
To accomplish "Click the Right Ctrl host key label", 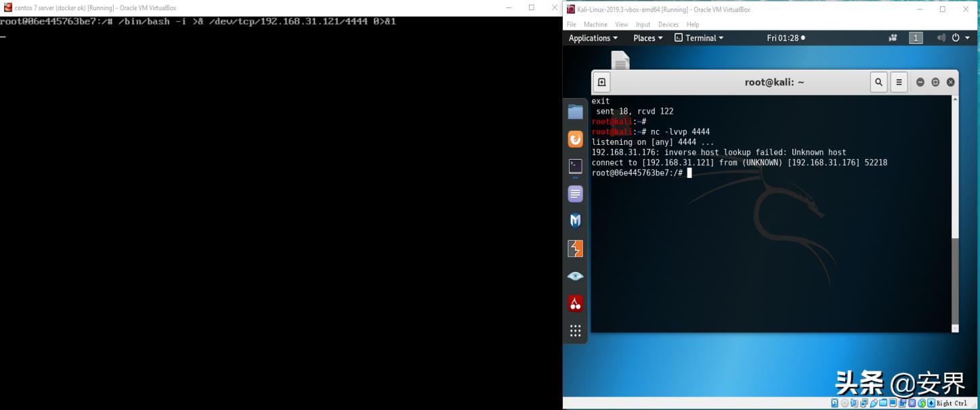I will (952, 403).
